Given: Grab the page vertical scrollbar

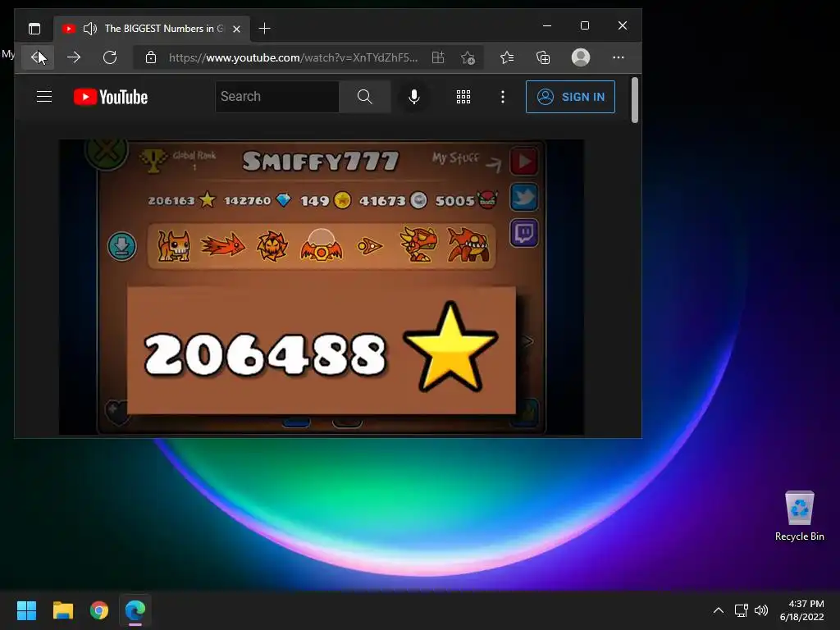Looking at the screenshot, I should (635, 100).
